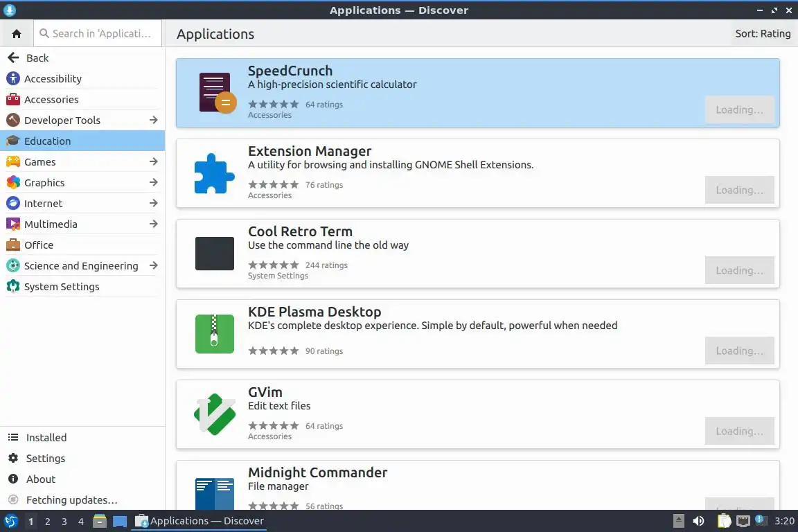Click the Internet globe icon

(12, 203)
